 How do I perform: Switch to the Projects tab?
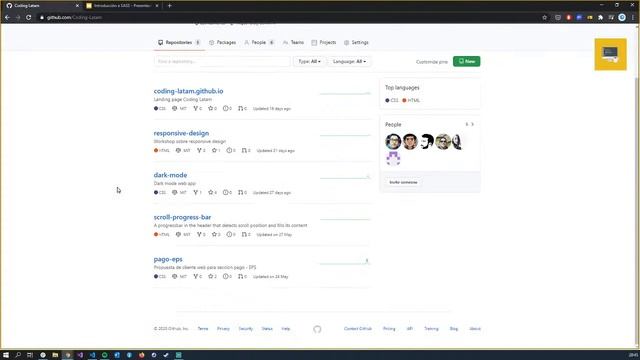click(x=324, y=42)
